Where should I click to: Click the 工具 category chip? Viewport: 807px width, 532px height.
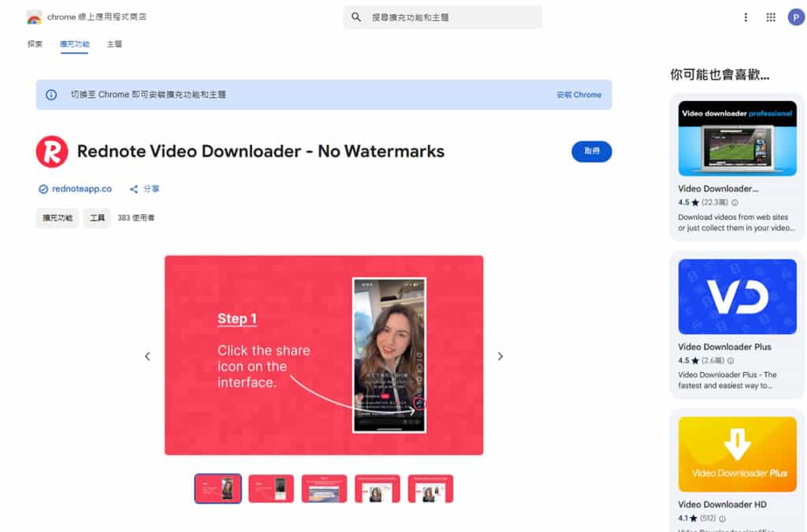(97, 218)
